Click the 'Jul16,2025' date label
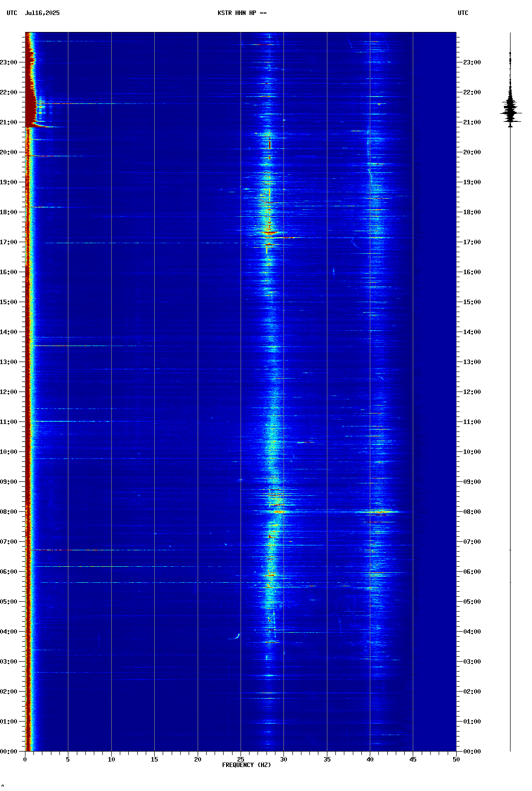 (42, 13)
